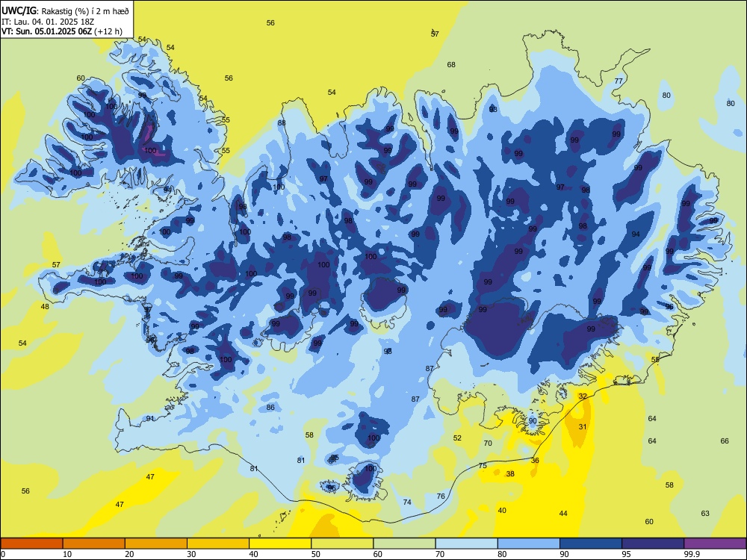This screenshot has width=747, height=560.
Task: Click the map value '90' near the coast
Action: tap(533, 420)
